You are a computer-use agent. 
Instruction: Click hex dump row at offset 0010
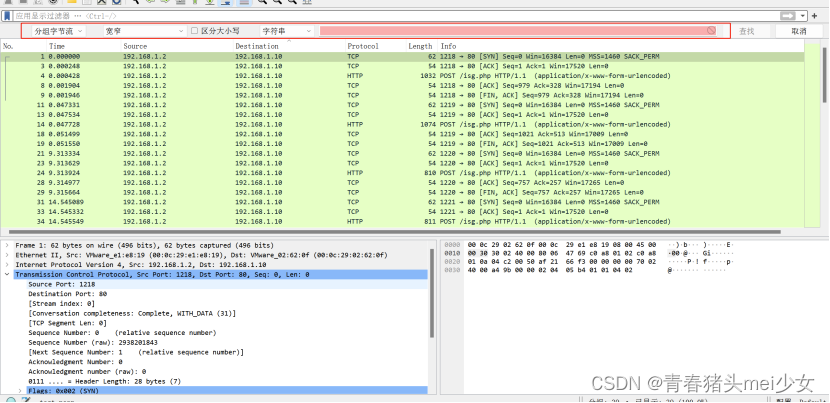point(589,254)
